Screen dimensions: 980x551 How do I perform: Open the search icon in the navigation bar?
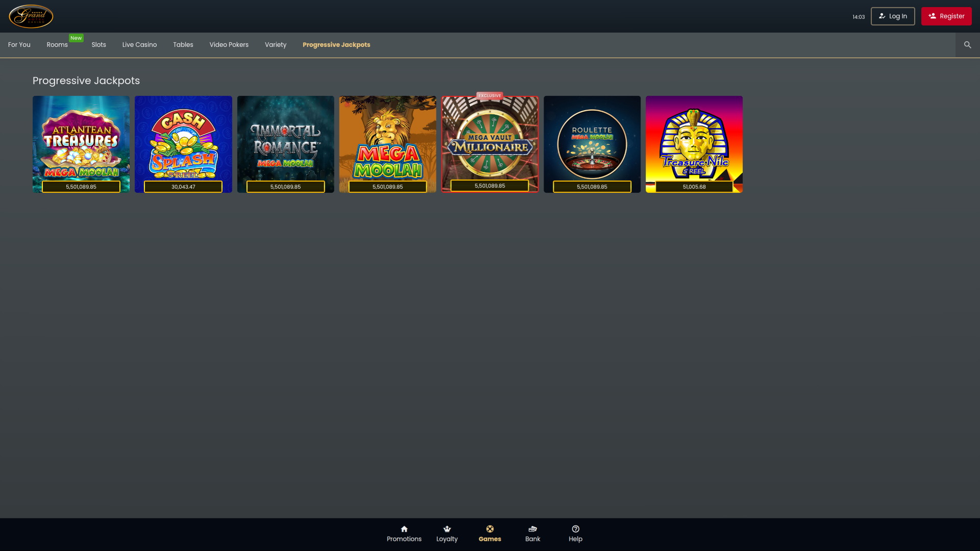click(967, 44)
